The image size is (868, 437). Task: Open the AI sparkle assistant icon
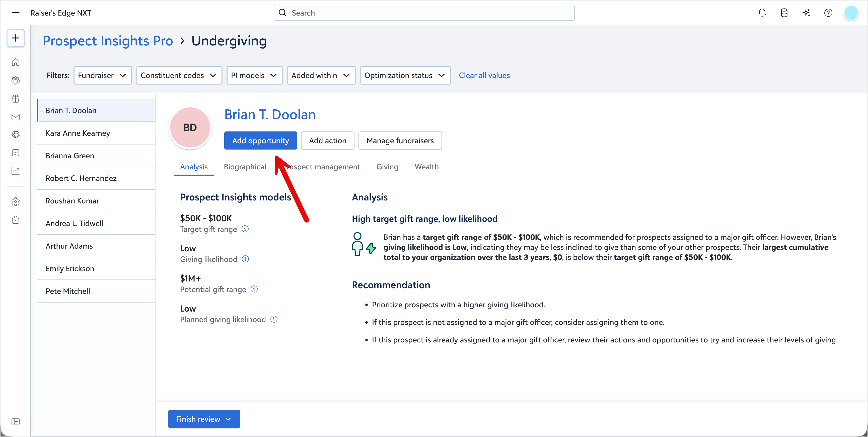[806, 13]
